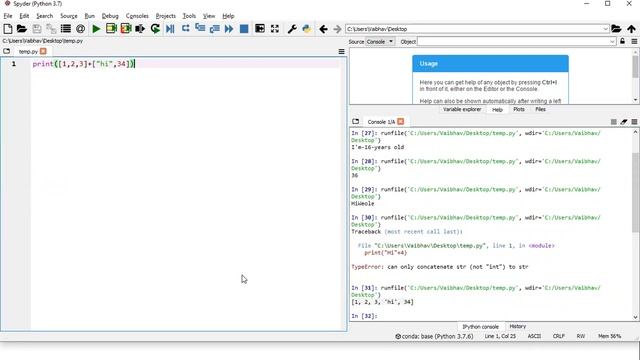The height and width of the screenshot is (360, 640).
Task: Expand the Object combo box arrow
Action: (x=612, y=42)
